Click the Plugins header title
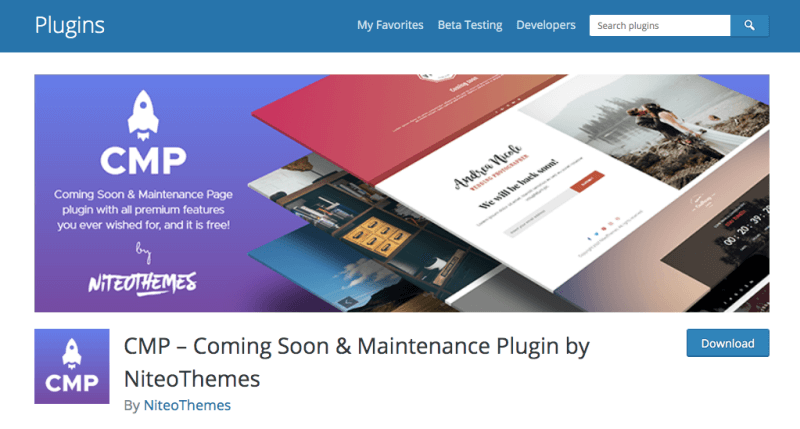 pyautogui.click(x=70, y=26)
